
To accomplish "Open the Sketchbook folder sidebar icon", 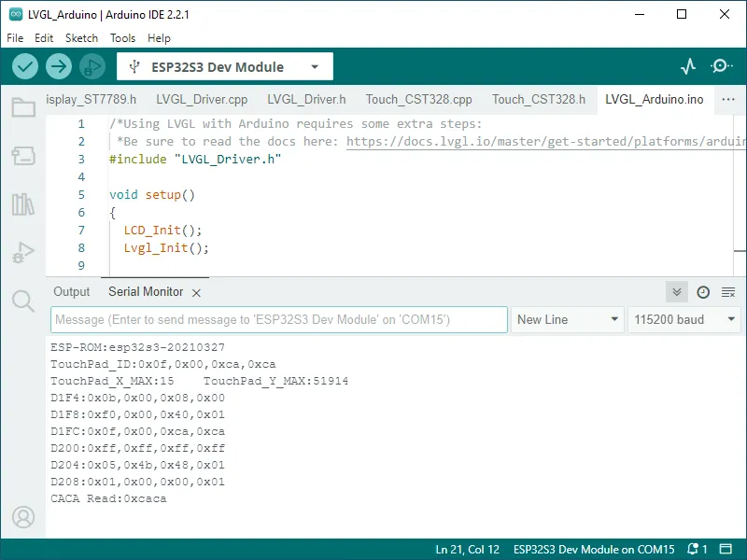I will click(x=23, y=107).
